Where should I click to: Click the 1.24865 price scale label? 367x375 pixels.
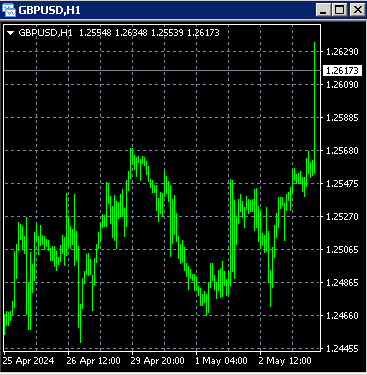coord(342,283)
